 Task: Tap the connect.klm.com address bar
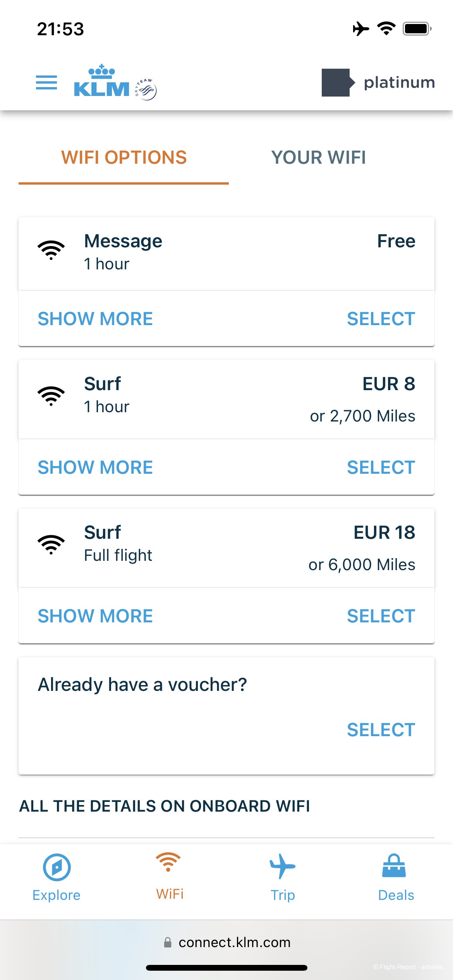[x=227, y=942]
